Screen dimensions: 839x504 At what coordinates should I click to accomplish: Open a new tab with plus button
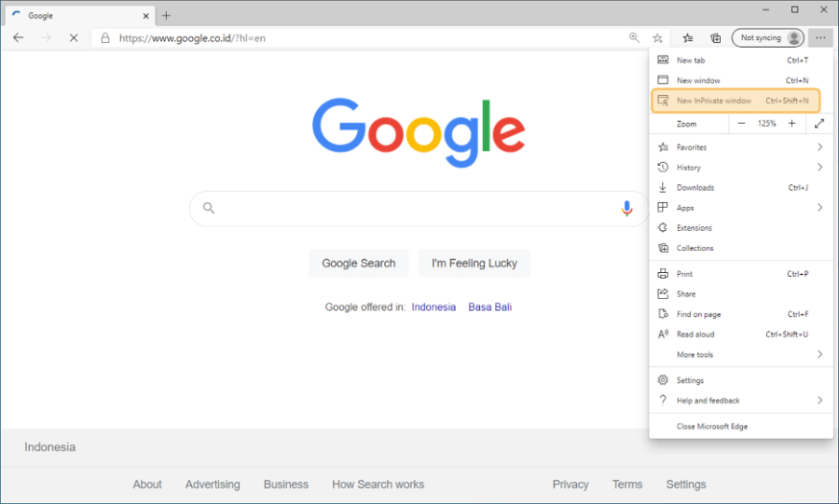click(167, 16)
